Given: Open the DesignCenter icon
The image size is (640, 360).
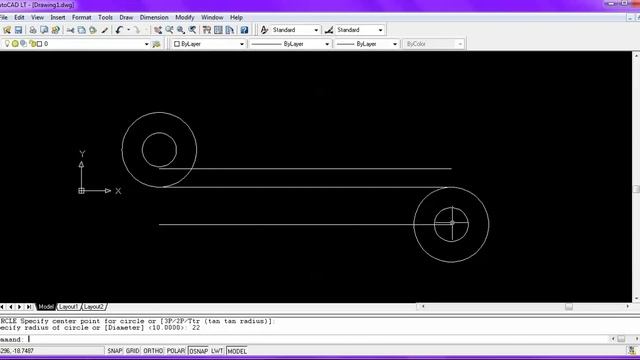Looking at the screenshot, I should (218, 30).
